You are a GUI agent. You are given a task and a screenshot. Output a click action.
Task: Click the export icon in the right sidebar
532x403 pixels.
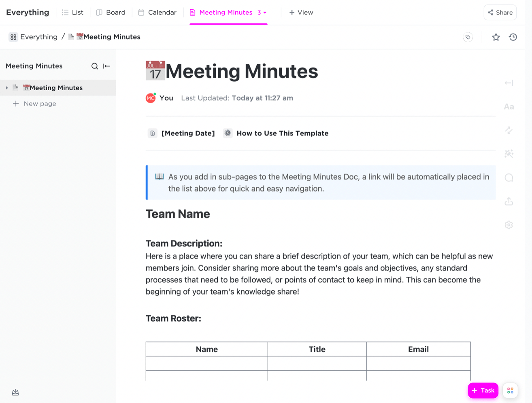(509, 201)
